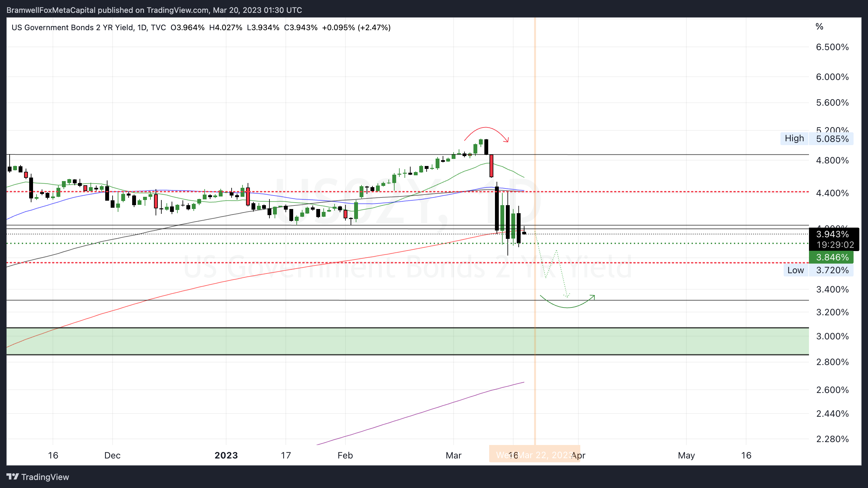Viewport: 868px width, 488px height.
Task: Click the tall black candle after the red one
Action: click(497, 209)
